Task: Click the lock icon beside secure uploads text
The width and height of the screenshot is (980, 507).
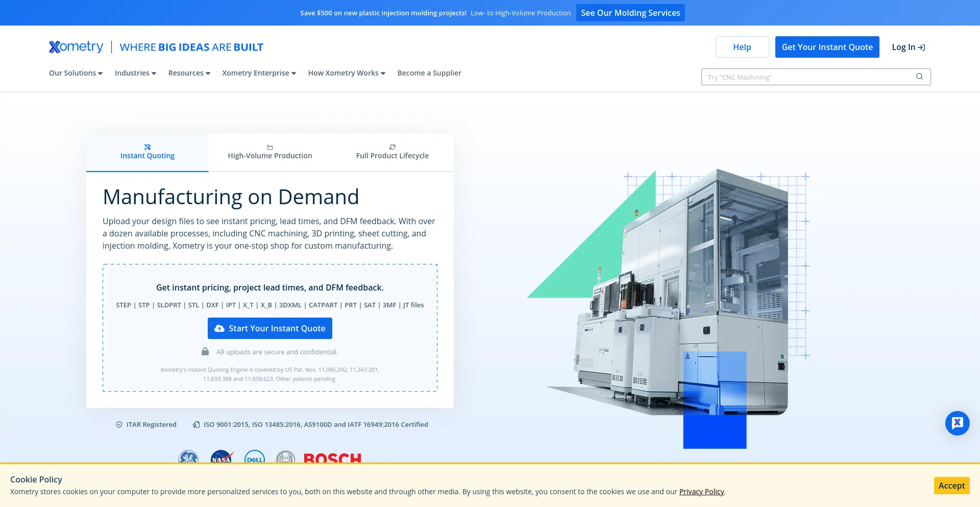Action: pyautogui.click(x=205, y=351)
